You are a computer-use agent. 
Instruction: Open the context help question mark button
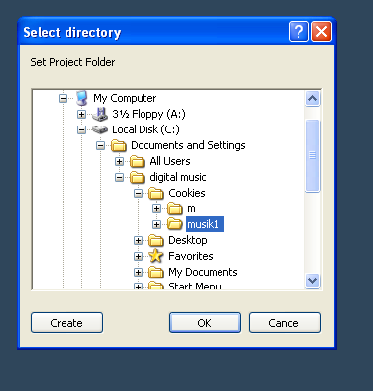click(x=299, y=32)
